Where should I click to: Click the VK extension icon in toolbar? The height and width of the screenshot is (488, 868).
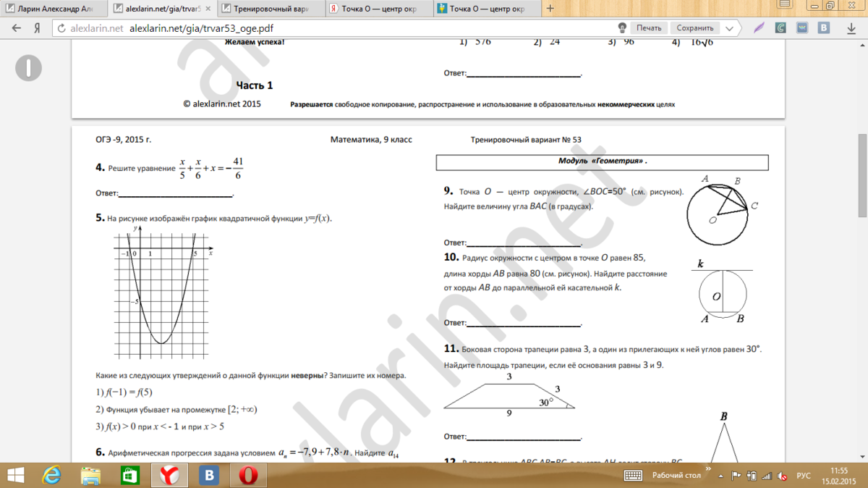point(823,28)
